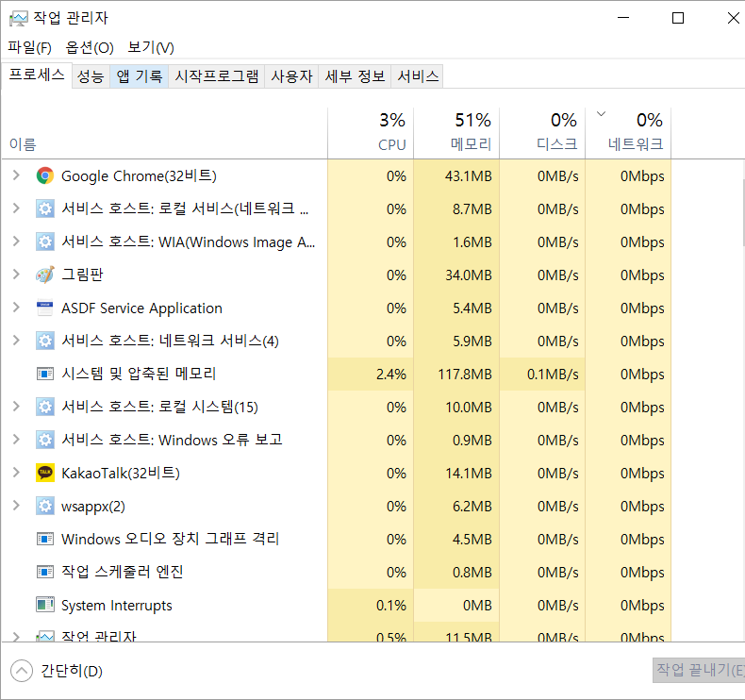This screenshot has height=700, width=745.
Task: Sort by the CPU column header
Action: tap(371, 133)
